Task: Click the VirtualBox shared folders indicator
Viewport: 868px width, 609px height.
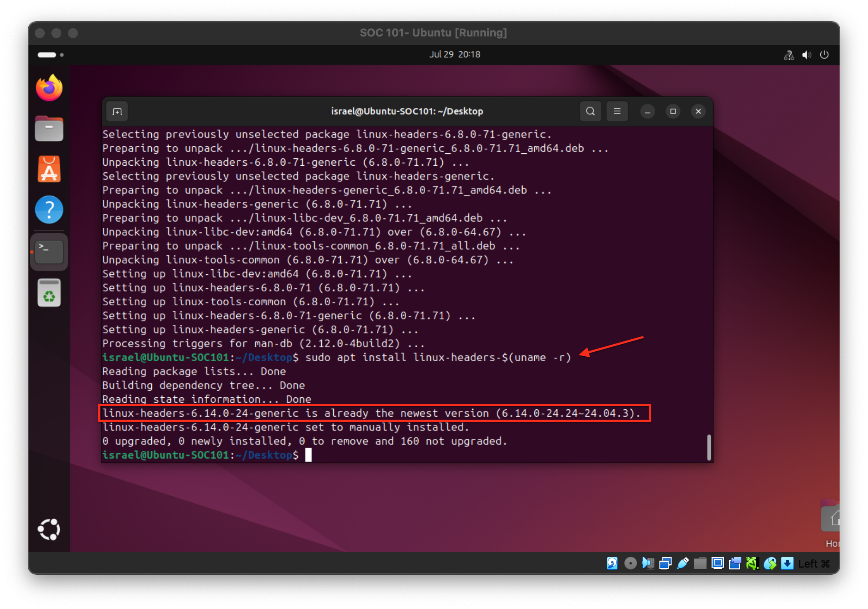Action: 700,563
